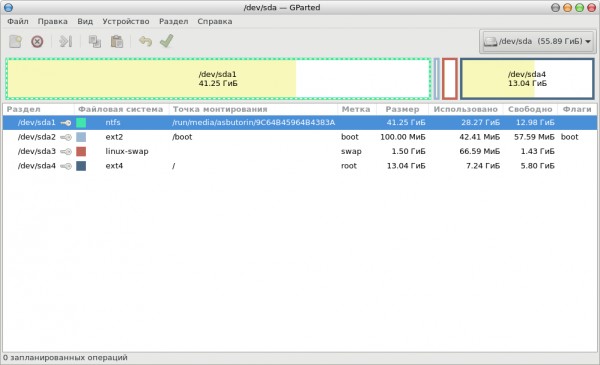This screenshot has height=365, width=600.
Task: Open the Правка menu
Action: click(x=52, y=21)
